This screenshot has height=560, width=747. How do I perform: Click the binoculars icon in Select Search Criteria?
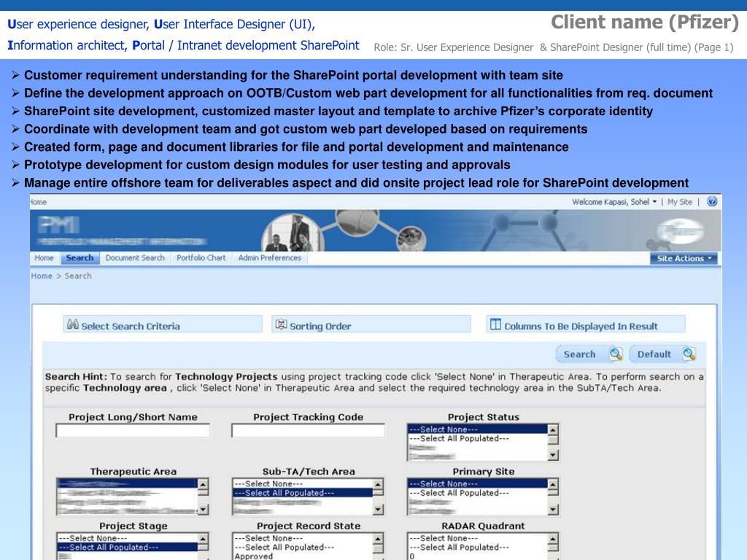pyautogui.click(x=72, y=324)
